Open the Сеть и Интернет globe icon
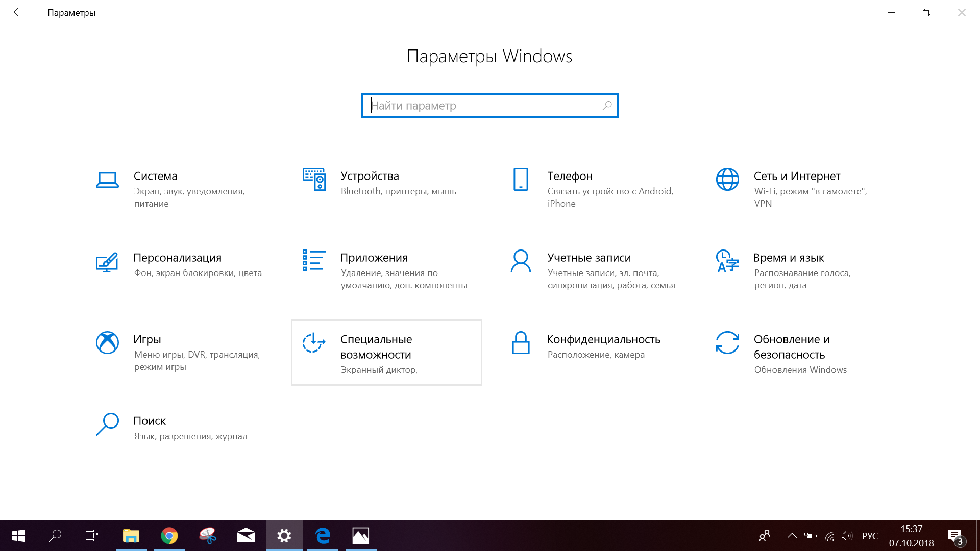 tap(727, 179)
